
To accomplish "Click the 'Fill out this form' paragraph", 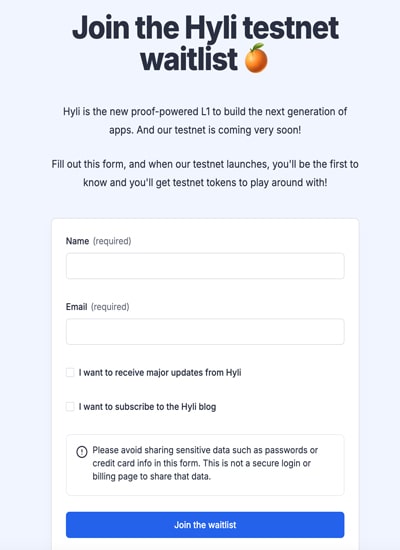I will pos(205,173).
